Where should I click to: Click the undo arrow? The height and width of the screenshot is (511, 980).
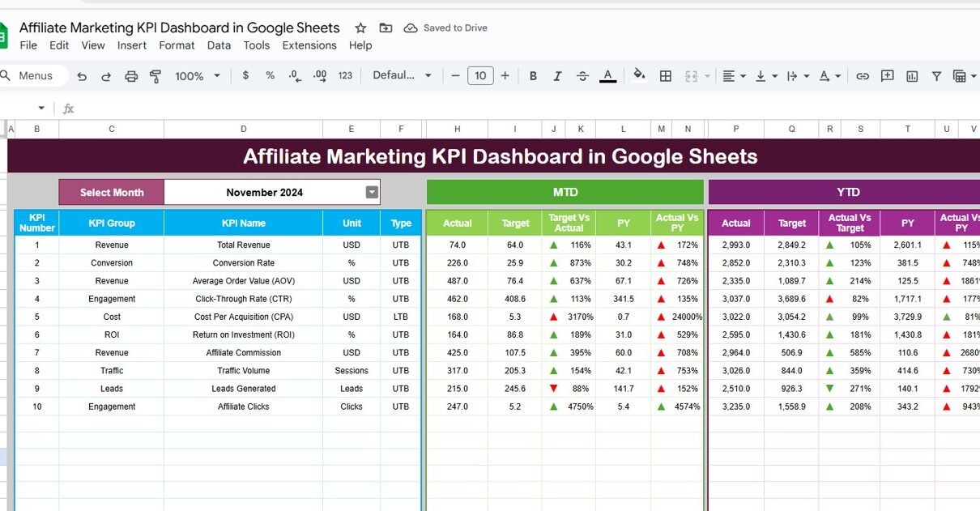(82, 75)
